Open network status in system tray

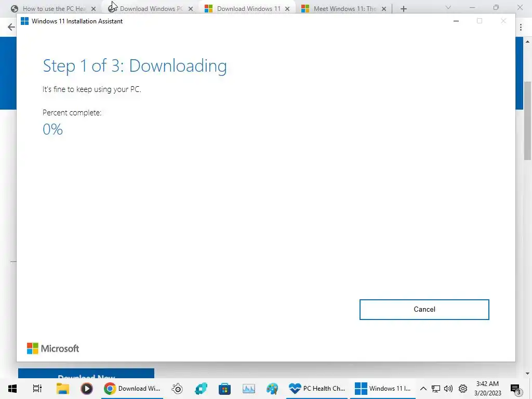tap(436, 389)
